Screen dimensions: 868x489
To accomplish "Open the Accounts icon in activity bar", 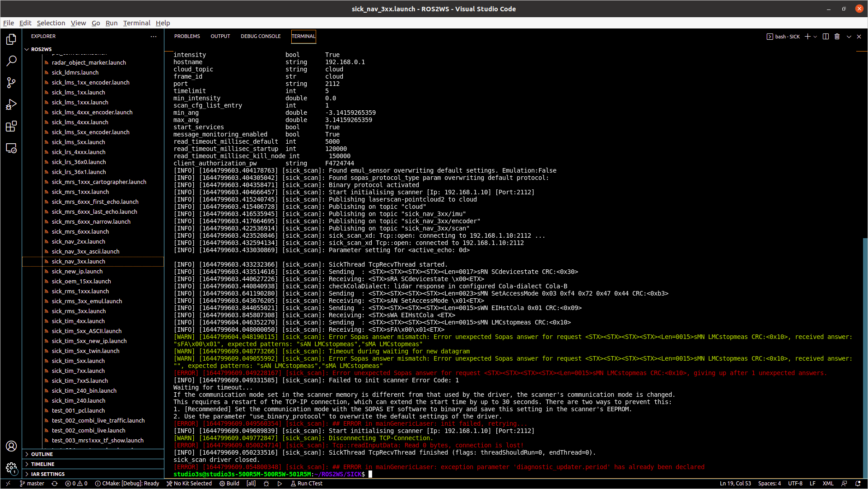I will pos(11,446).
